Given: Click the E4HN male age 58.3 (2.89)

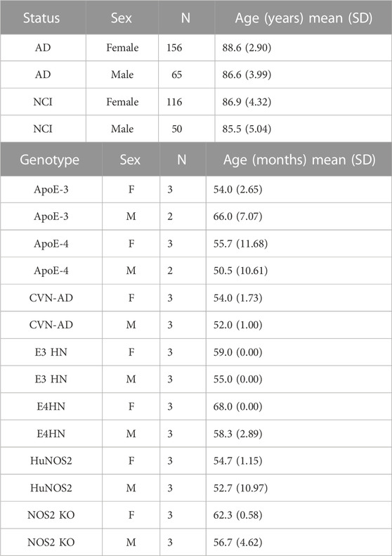Looking at the screenshot, I should pyautogui.click(x=238, y=434).
